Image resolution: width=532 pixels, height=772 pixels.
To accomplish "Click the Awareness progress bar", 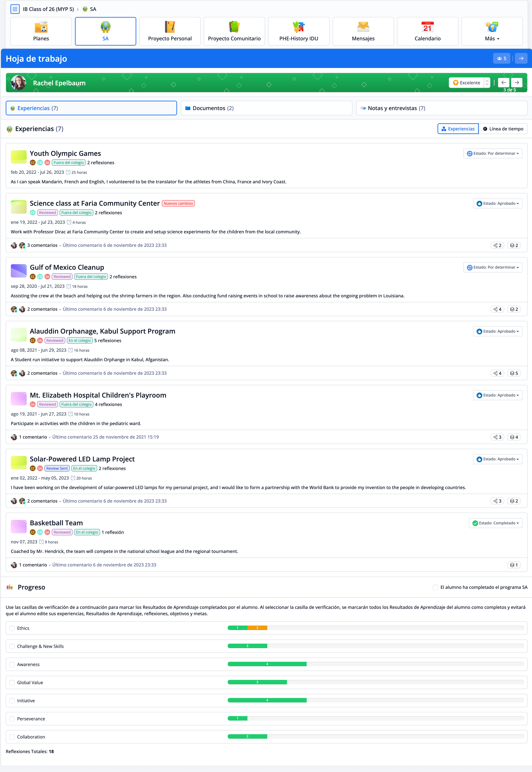I will (267, 664).
